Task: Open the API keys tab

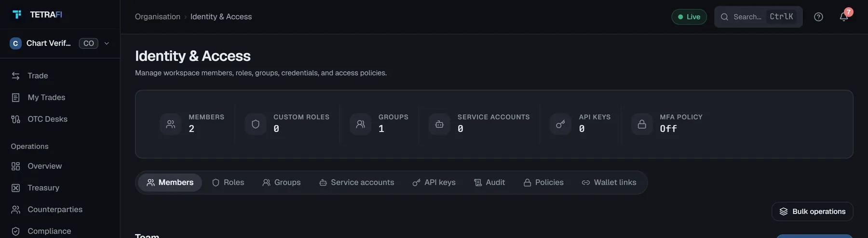Action: click(434, 183)
